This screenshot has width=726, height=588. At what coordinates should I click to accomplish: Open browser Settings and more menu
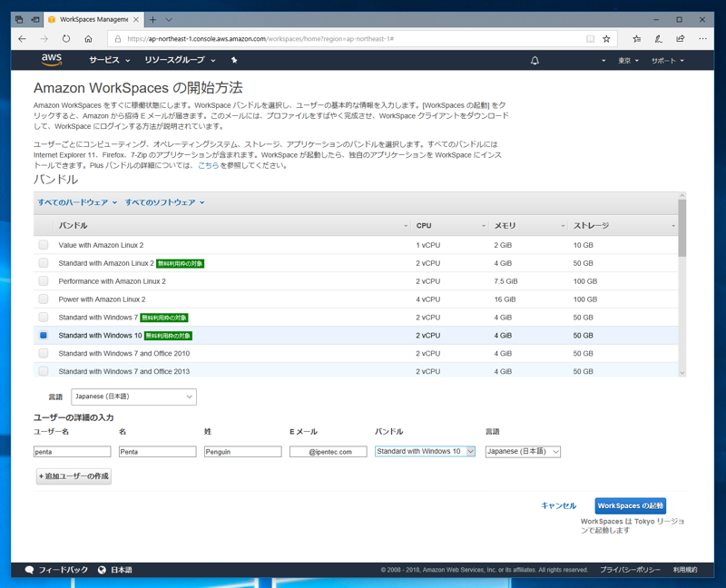coord(702,39)
